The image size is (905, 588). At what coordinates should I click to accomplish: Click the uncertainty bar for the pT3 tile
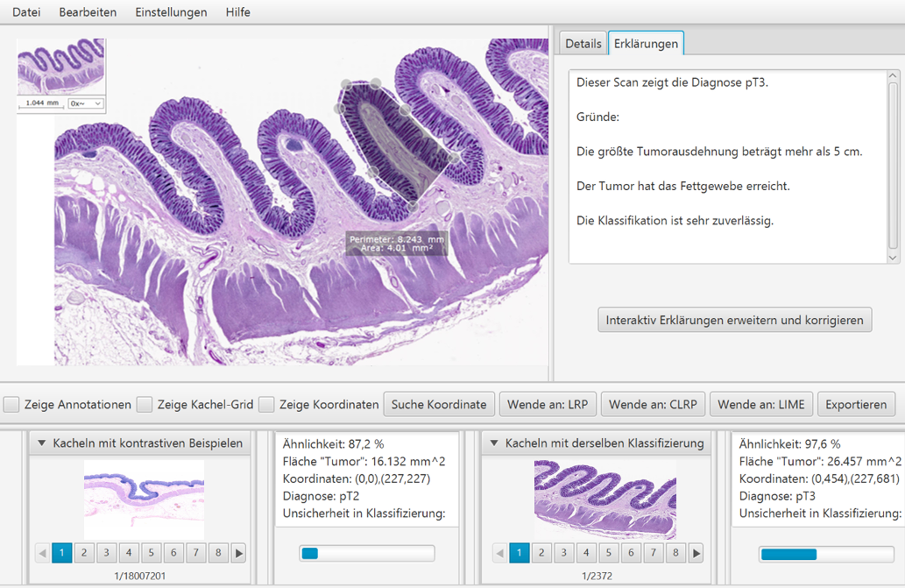click(x=826, y=554)
